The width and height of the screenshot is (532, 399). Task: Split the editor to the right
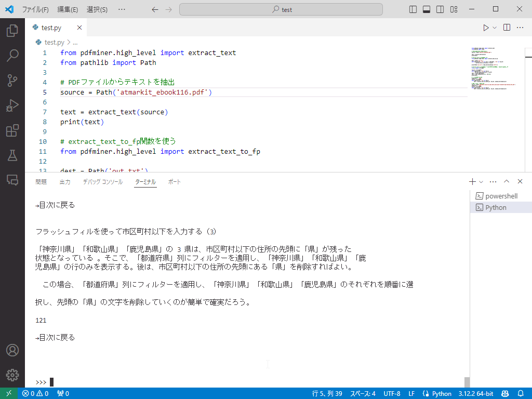pyautogui.click(x=507, y=28)
